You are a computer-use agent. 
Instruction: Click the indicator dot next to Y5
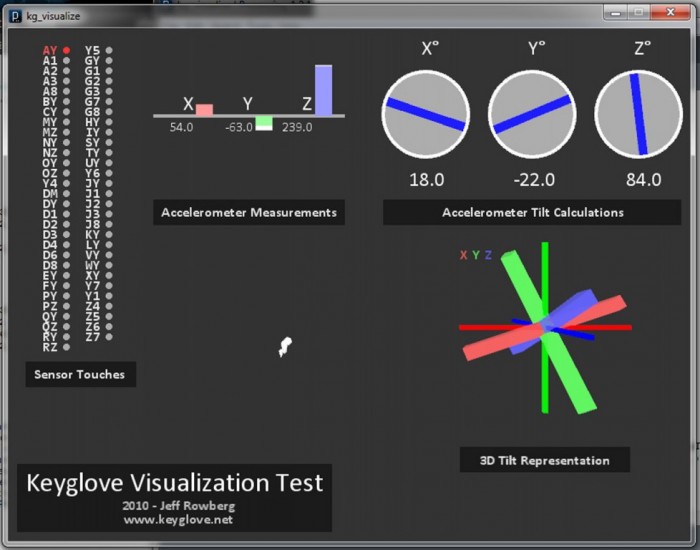click(x=109, y=50)
